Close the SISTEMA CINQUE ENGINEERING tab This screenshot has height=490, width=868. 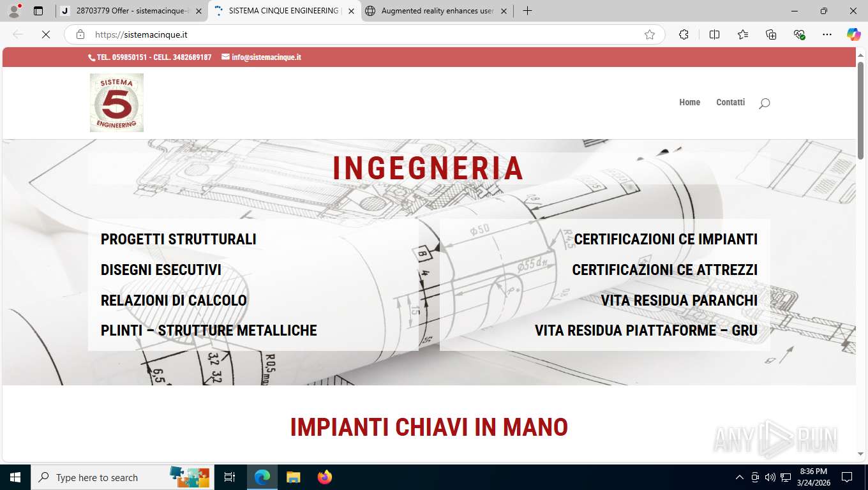tap(351, 11)
